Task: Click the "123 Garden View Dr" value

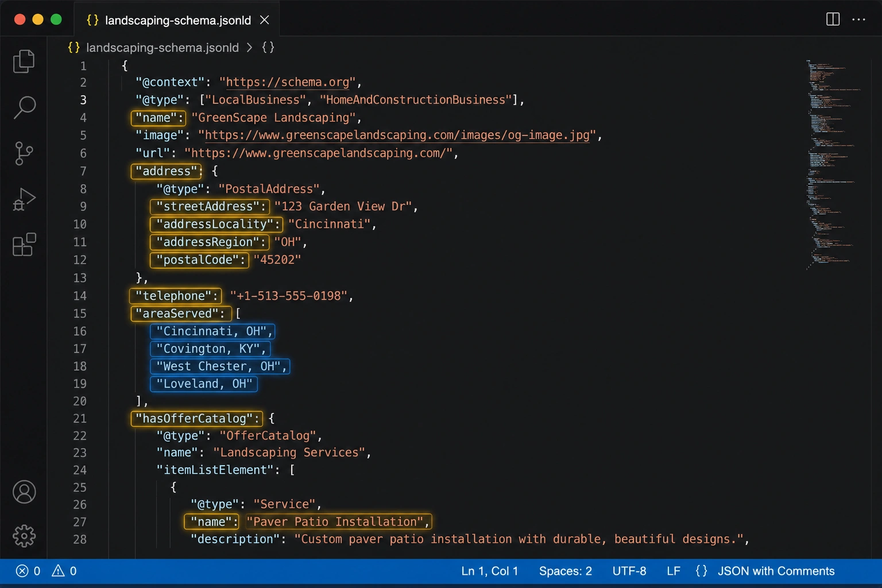Action: click(x=343, y=207)
